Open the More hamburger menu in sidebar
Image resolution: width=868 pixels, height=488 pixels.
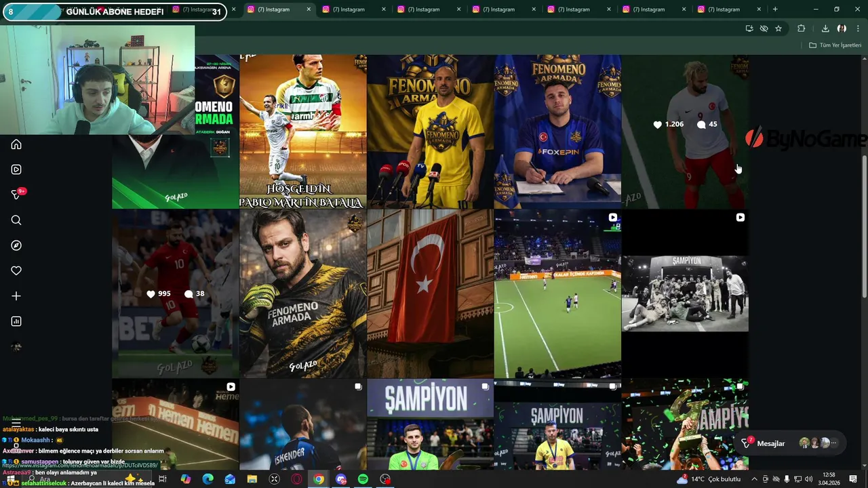pos(16,422)
